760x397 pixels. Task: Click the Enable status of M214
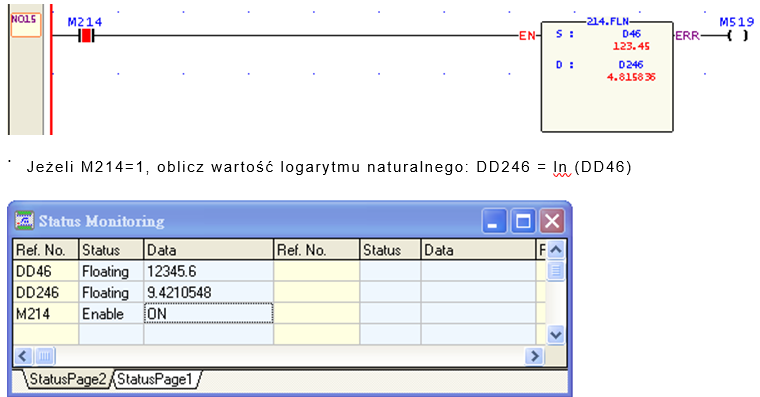tap(111, 314)
